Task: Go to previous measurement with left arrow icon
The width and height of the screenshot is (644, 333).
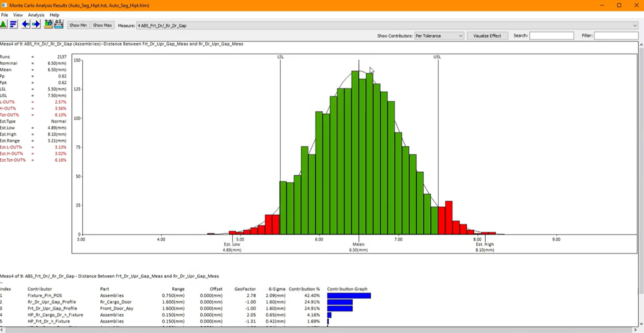Action: click(x=25, y=24)
